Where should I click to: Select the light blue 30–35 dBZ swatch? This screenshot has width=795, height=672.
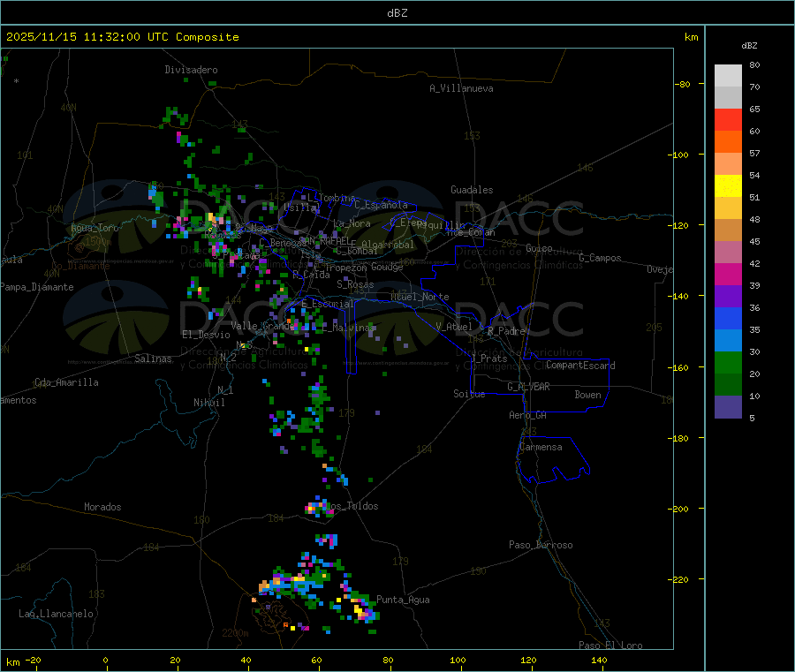[728, 341]
